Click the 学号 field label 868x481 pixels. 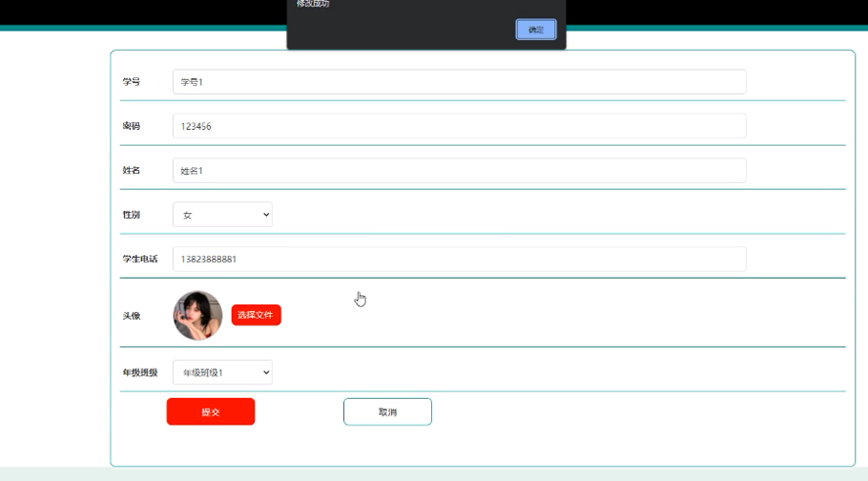click(x=131, y=82)
